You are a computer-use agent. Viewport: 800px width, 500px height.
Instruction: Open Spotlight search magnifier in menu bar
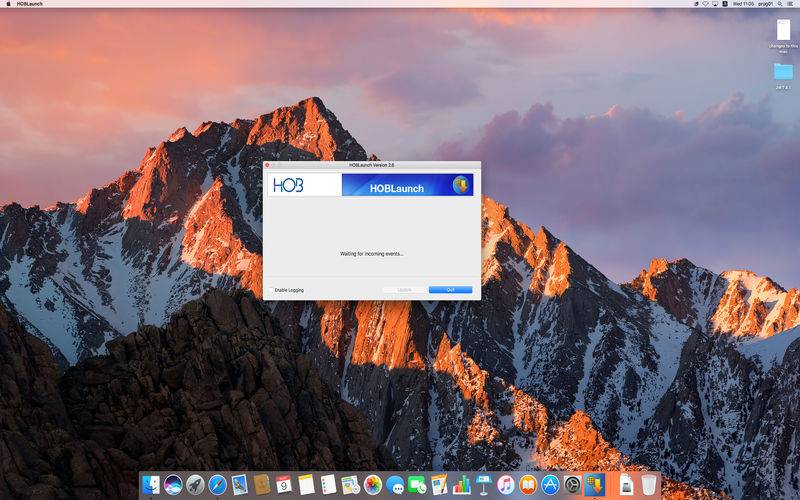[780, 4]
